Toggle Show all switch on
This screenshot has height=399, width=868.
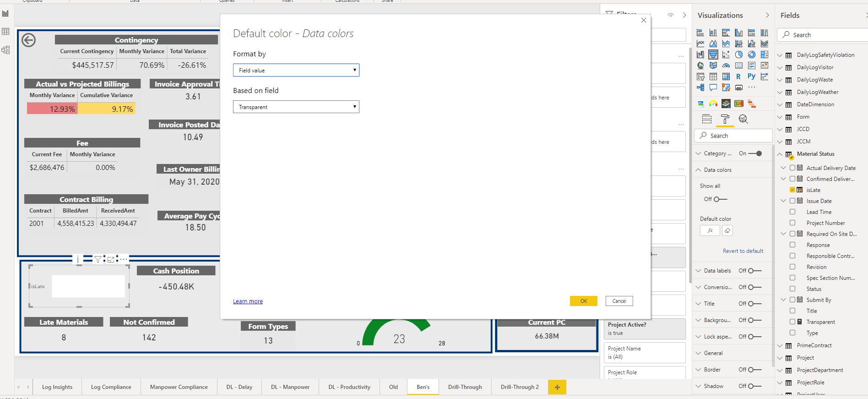720,199
